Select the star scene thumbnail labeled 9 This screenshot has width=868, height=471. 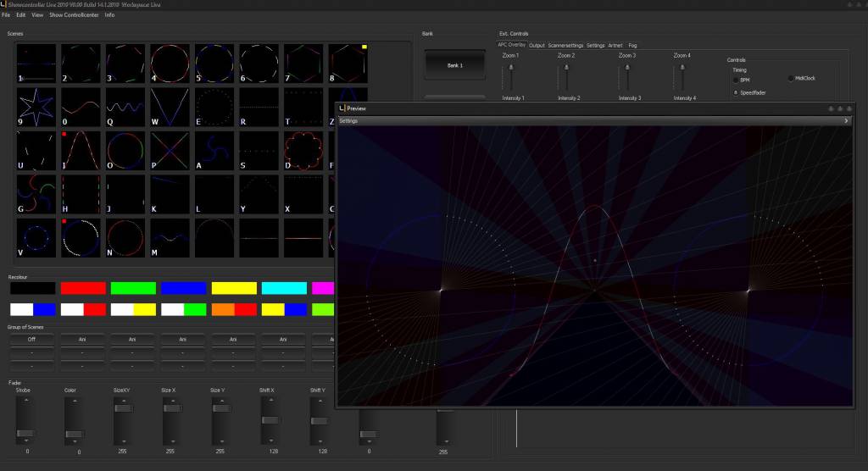[36, 107]
